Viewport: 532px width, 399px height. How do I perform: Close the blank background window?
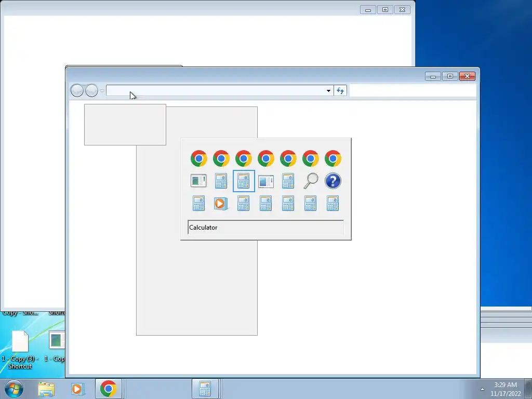(x=403, y=10)
